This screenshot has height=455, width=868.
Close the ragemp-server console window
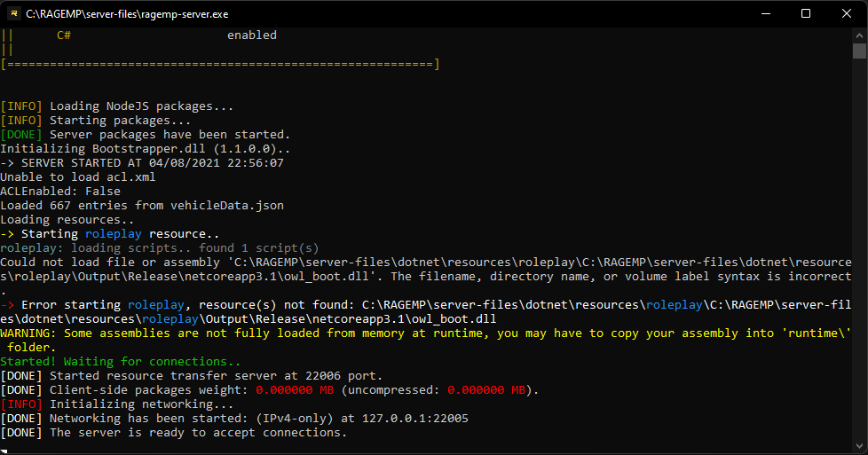click(847, 14)
